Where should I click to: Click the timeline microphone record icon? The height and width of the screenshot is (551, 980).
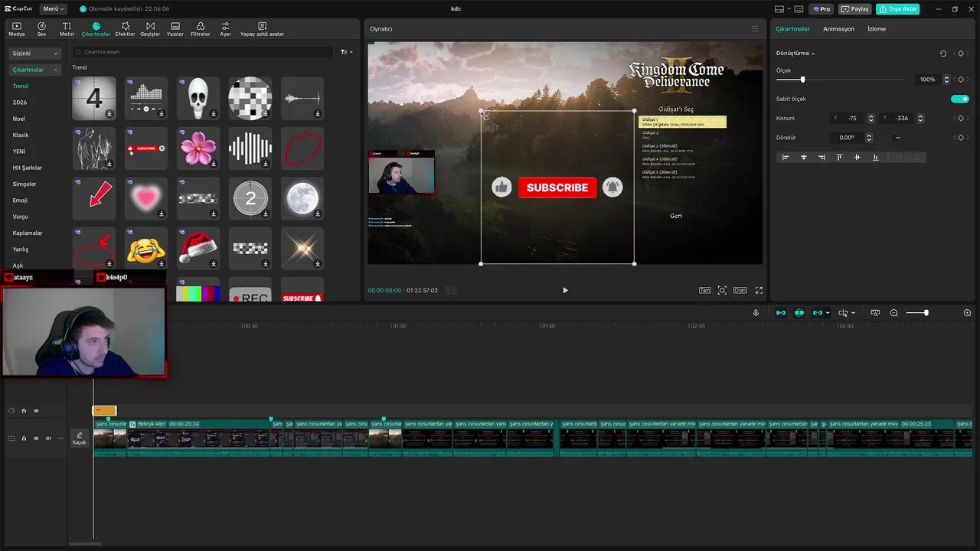tap(756, 313)
